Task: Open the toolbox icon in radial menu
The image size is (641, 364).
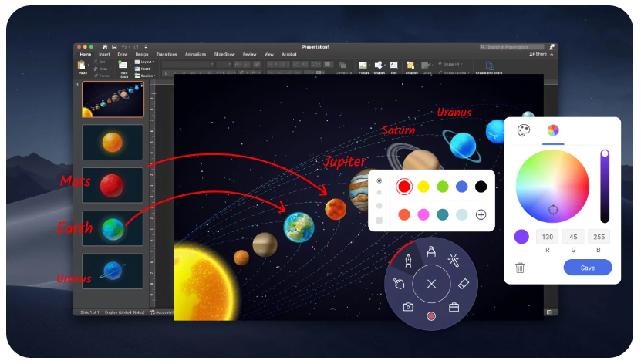Action: pos(454,307)
